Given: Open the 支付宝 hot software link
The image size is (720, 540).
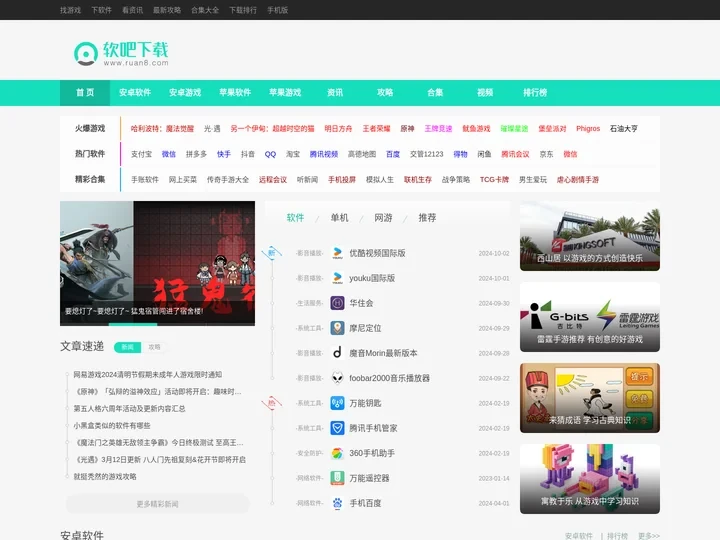Looking at the screenshot, I should point(141,154).
